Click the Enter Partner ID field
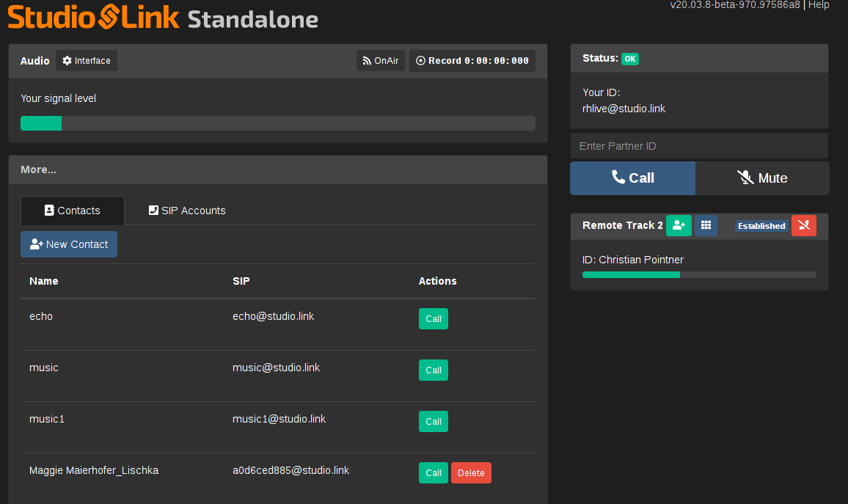848x504 pixels. 699,146
